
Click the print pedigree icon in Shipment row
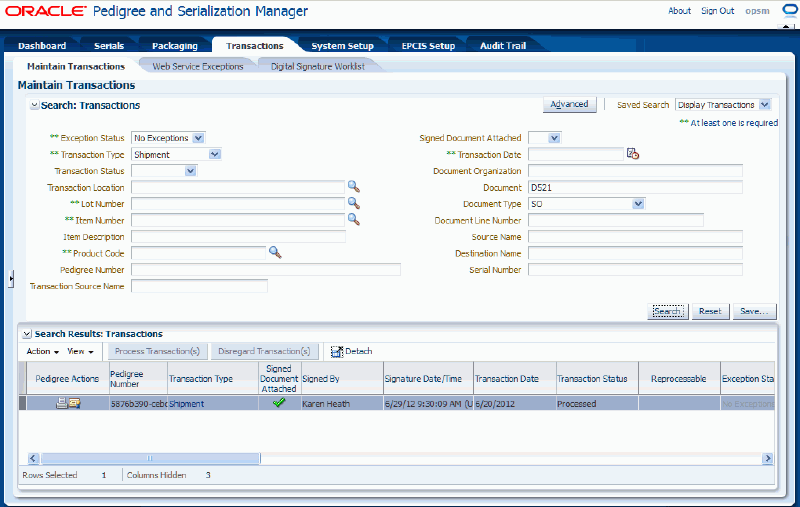62,403
